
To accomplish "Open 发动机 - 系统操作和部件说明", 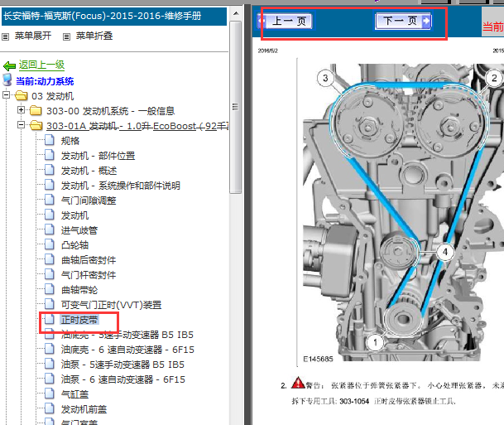I will [x=121, y=186].
